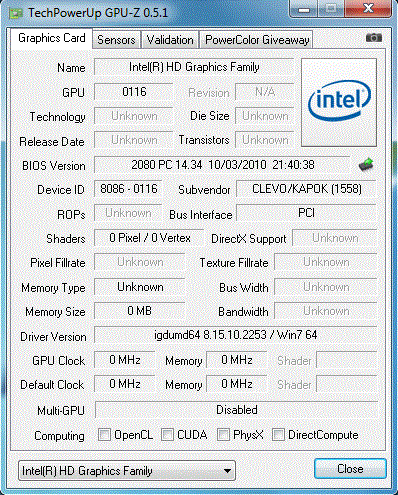
Task: Click the Memory Size field showing 0 MB
Action: pos(140,311)
